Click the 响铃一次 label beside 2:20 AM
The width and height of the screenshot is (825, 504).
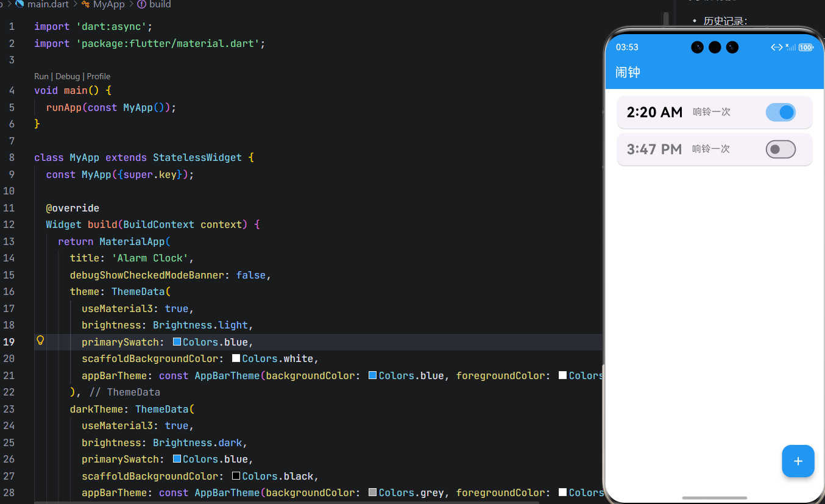click(x=712, y=112)
